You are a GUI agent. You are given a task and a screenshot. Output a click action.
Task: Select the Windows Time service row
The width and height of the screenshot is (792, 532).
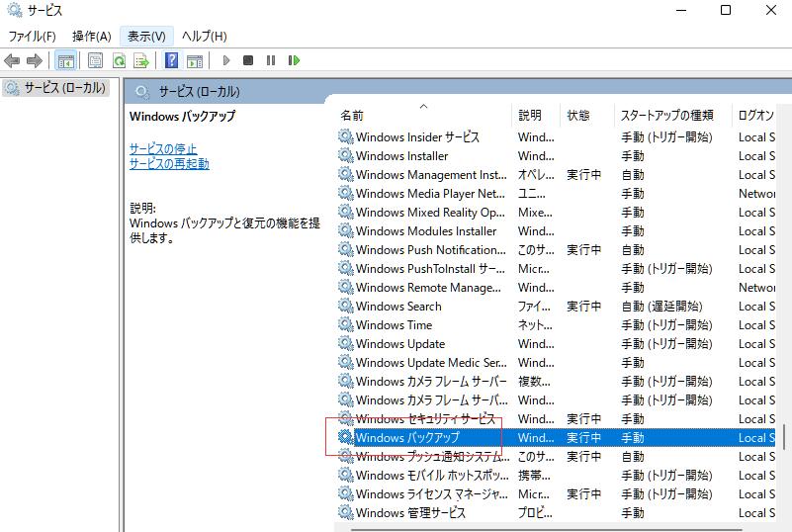(x=556, y=325)
